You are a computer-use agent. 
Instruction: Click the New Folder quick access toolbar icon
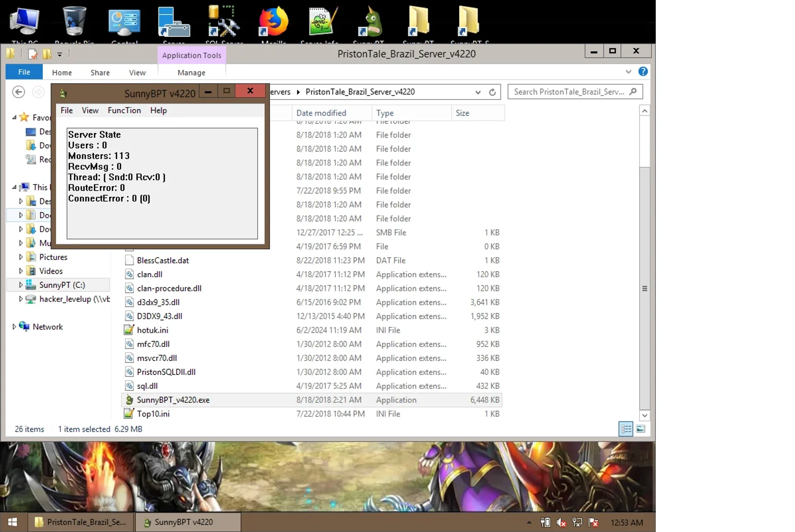click(x=47, y=54)
